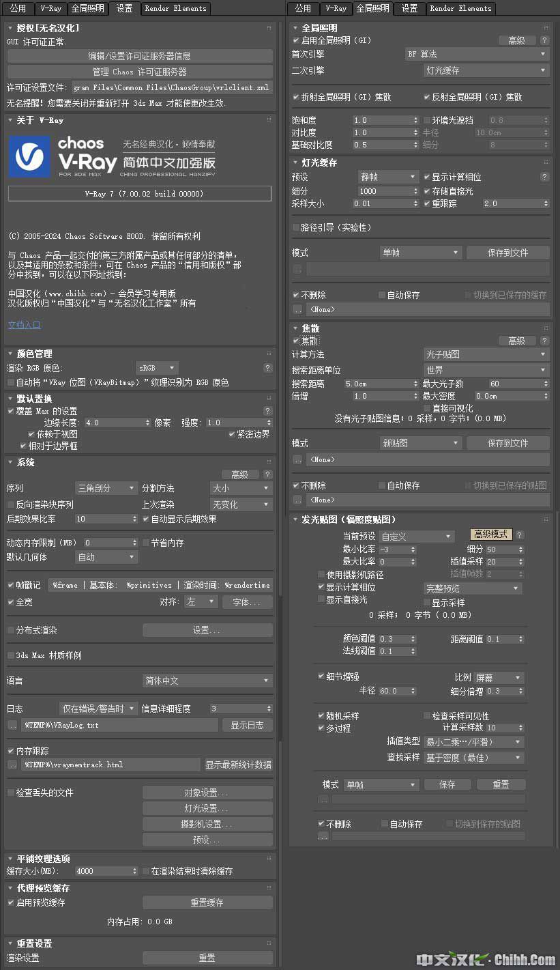Click the 帧戳记 text field containing %frame
Viewport: 560px width, 970px height.
point(160,585)
